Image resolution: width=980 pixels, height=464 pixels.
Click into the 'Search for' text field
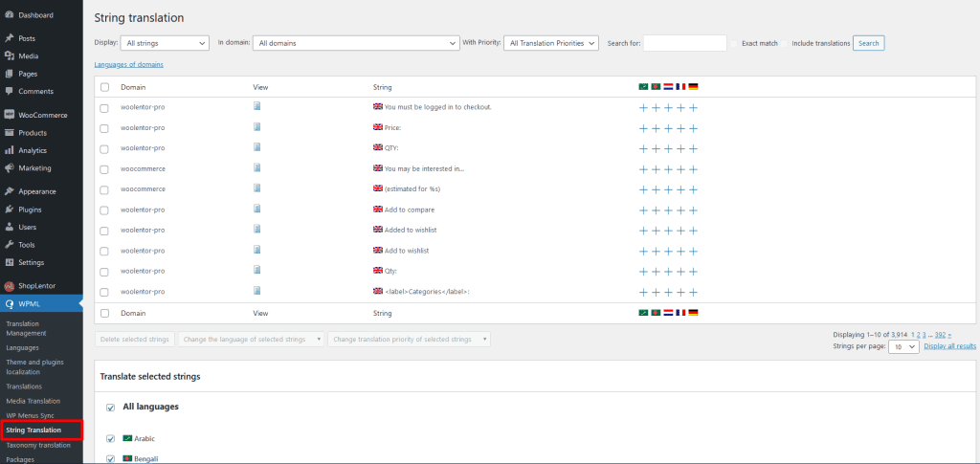685,43
